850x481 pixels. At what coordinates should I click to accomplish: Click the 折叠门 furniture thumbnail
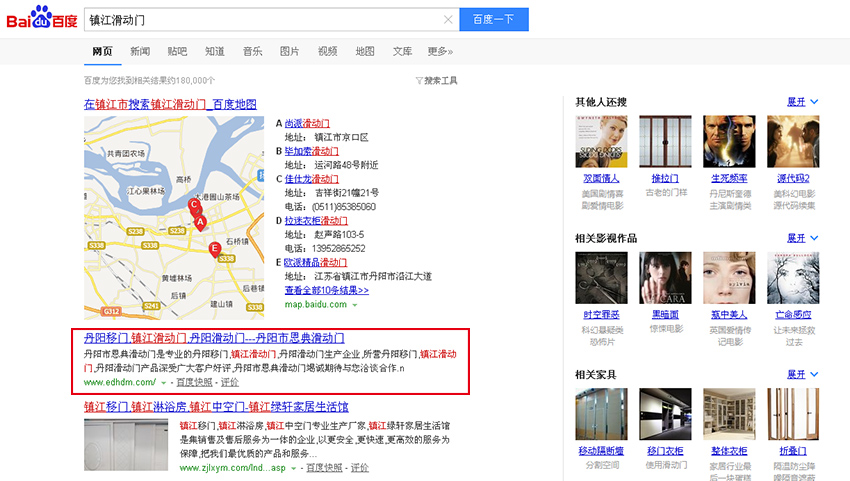793,414
